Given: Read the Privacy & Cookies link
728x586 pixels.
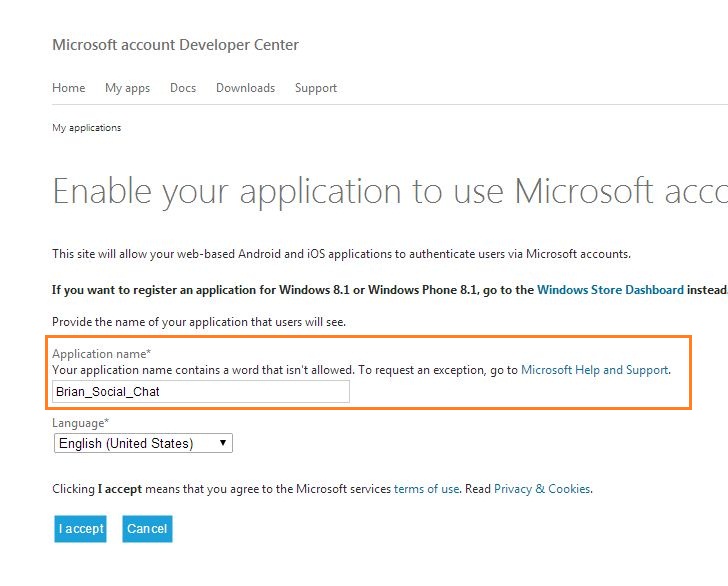Looking at the screenshot, I should click(542, 489).
